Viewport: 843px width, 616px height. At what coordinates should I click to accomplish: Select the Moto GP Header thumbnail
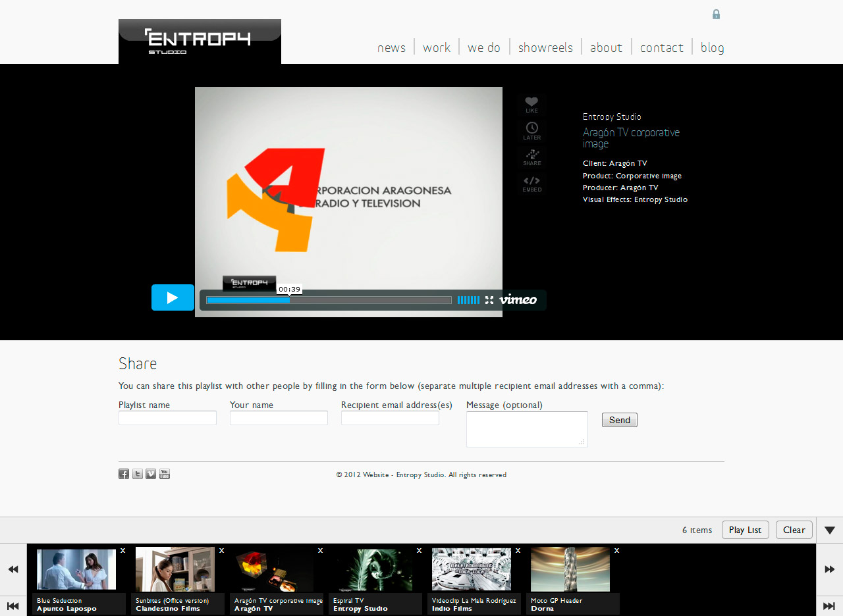[x=570, y=569]
